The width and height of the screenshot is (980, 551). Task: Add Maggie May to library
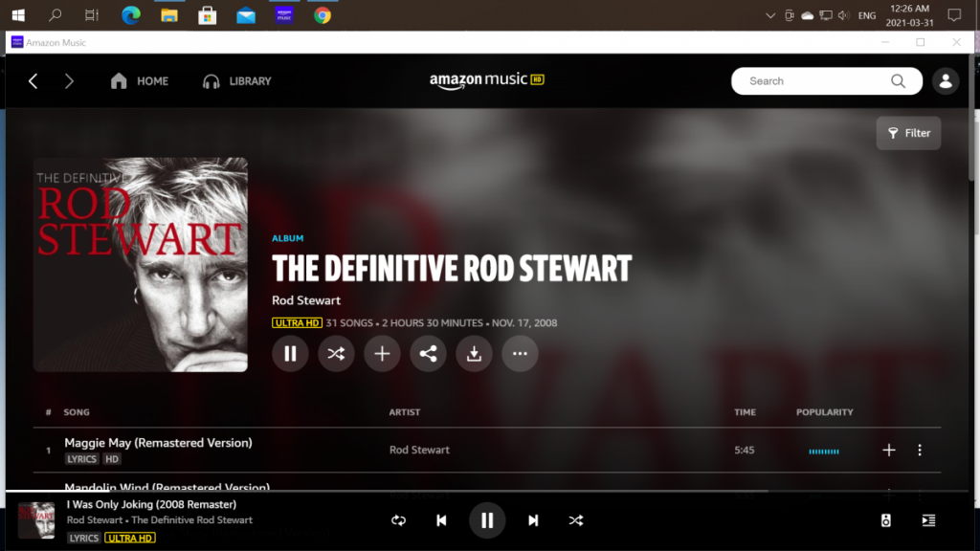(889, 450)
